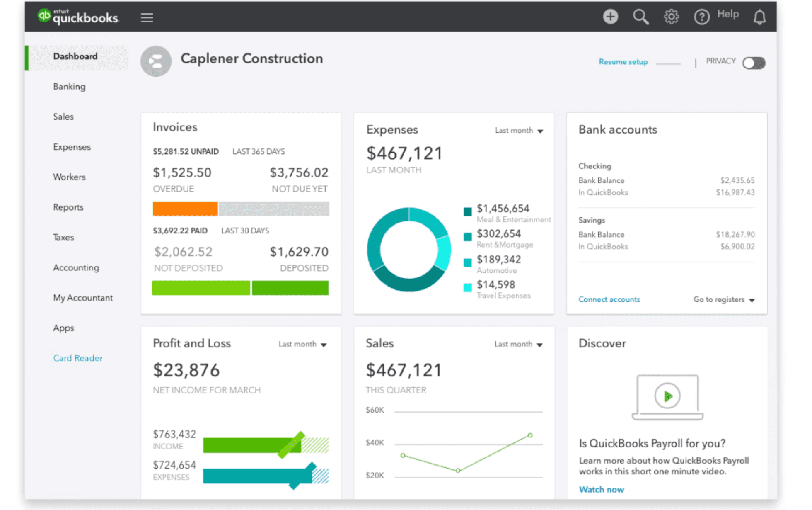812x510 pixels.
Task: Open Sales in the sidebar
Action: (63, 117)
